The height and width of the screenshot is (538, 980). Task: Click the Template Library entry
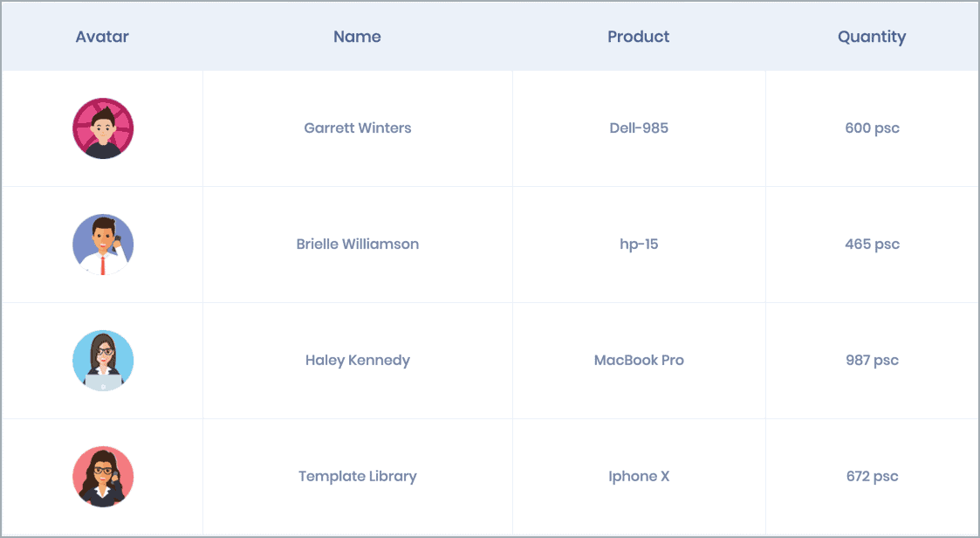pos(357,476)
